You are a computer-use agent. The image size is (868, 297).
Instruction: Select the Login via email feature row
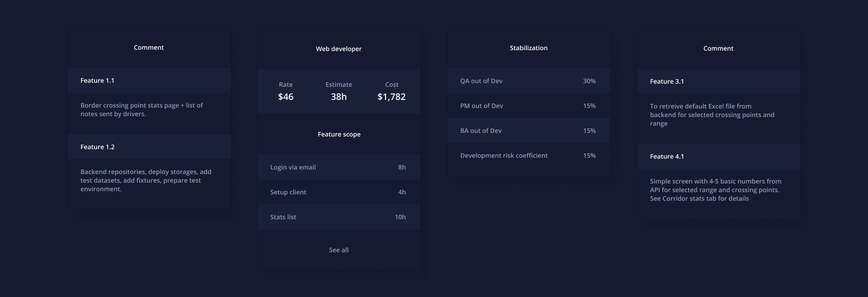tap(339, 167)
